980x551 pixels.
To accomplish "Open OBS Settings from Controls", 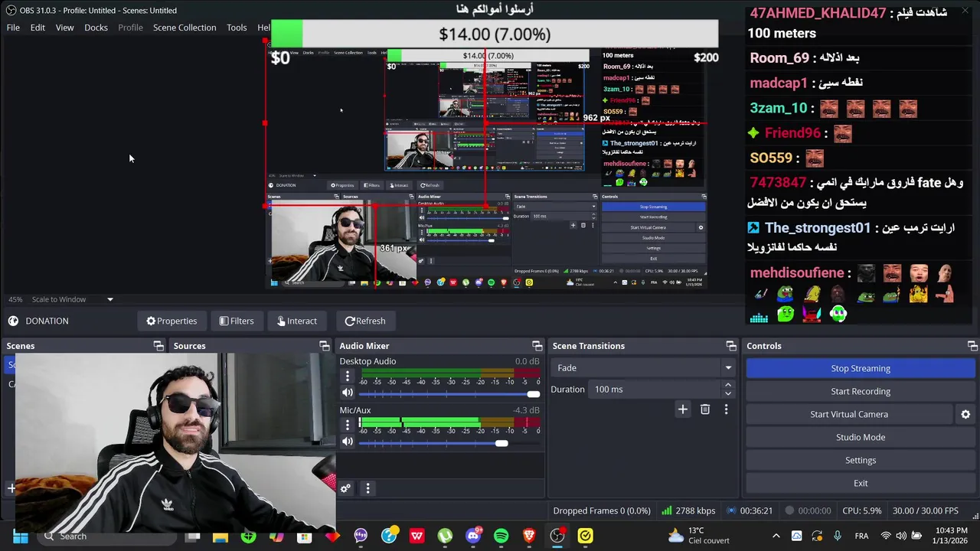I will click(861, 460).
